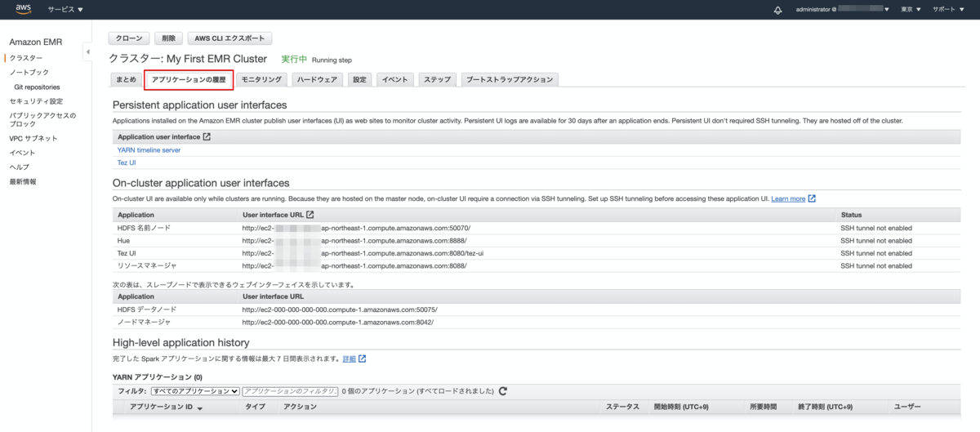Collapse the left navigation pane arrow
Image resolution: width=980 pixels, height=432 pixels.
[87, 53]
